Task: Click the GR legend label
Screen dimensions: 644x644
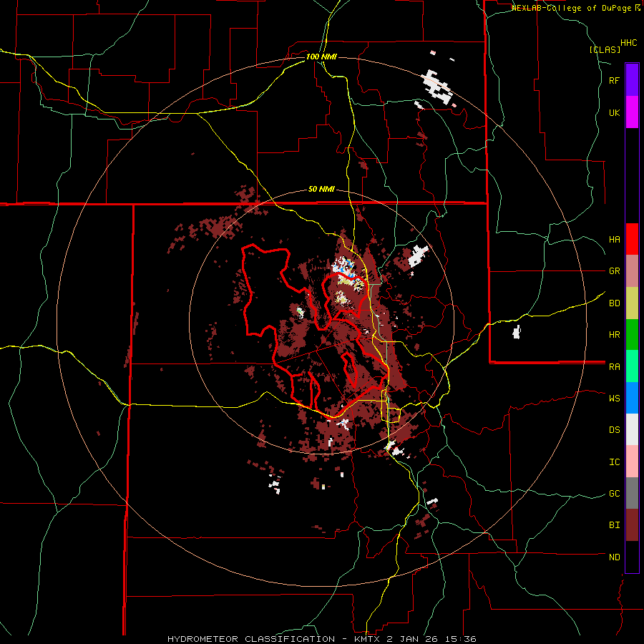Action: coord(614,271)
